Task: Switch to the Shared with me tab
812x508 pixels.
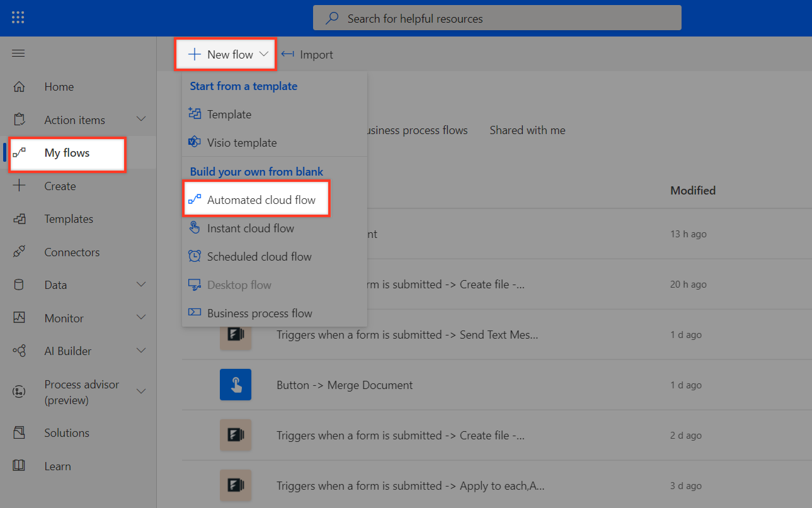Action: (x=527, y=130)
